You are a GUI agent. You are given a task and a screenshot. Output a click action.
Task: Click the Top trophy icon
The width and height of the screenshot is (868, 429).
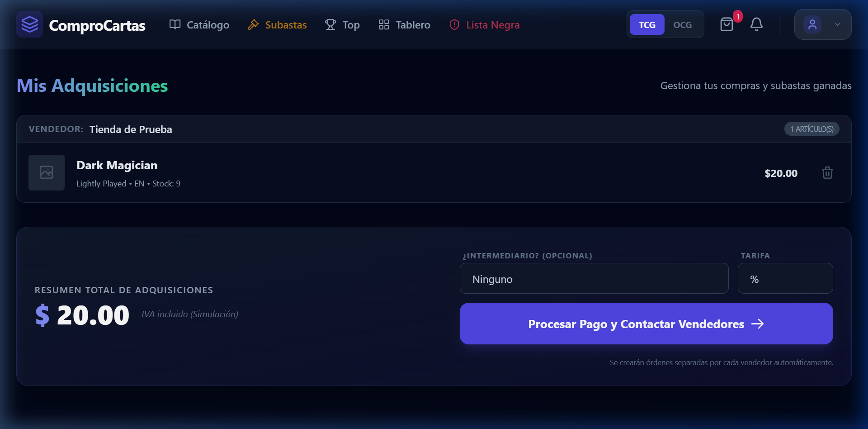[x=330, y=24]
